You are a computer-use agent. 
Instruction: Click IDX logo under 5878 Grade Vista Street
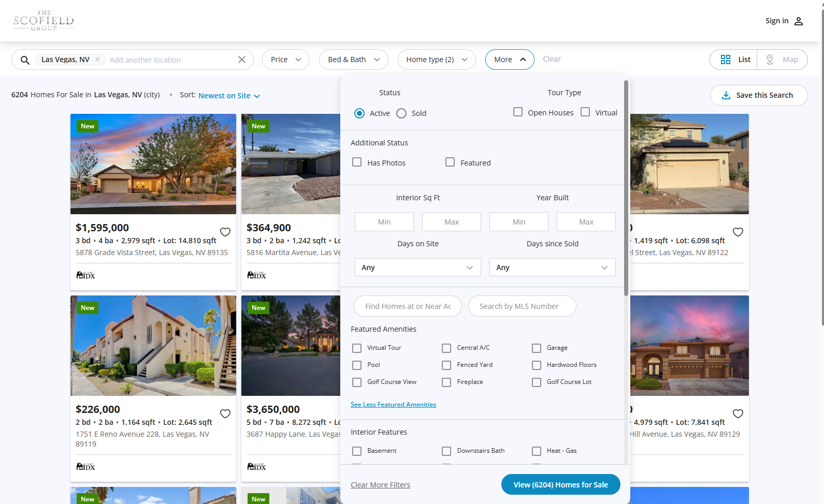click(86, 275)
